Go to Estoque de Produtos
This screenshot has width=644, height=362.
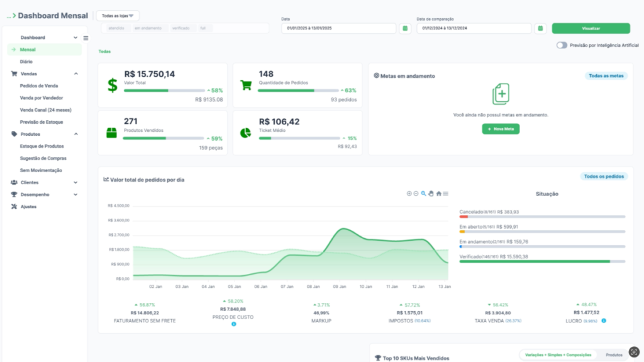42,146
